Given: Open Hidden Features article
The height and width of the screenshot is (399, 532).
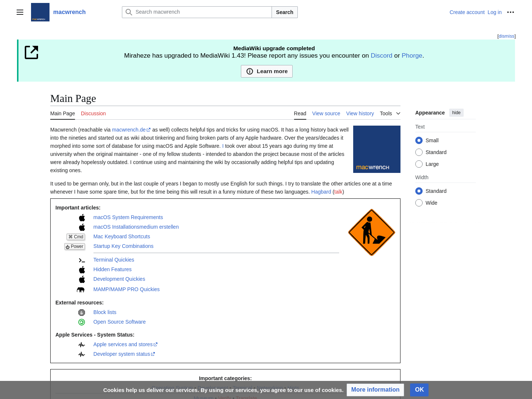Looking at the screenshot, I should [x=112, y=269].
